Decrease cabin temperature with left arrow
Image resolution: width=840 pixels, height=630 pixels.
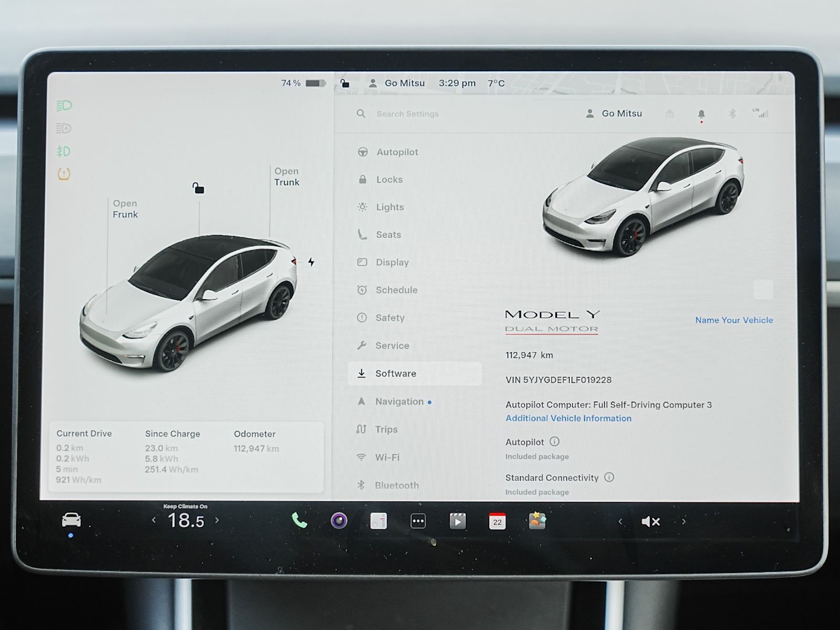pyautogui.click(x=154, y=520)
